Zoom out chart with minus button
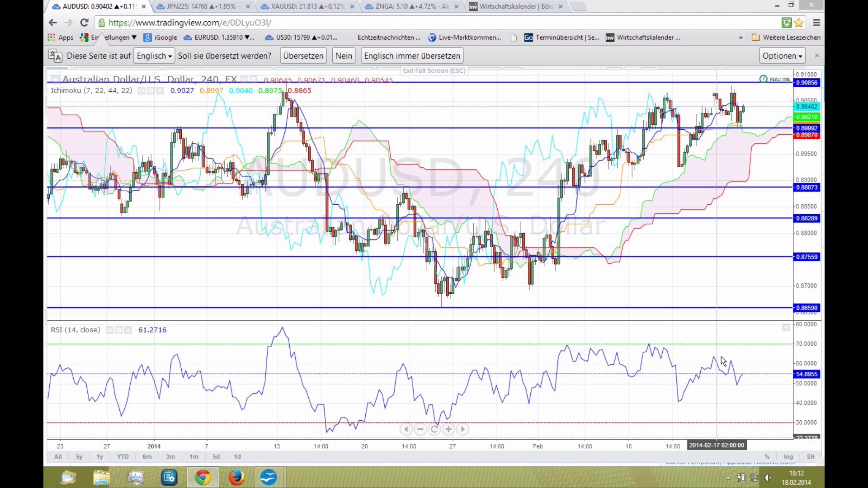The image size is (868, 488). (420, 429)
